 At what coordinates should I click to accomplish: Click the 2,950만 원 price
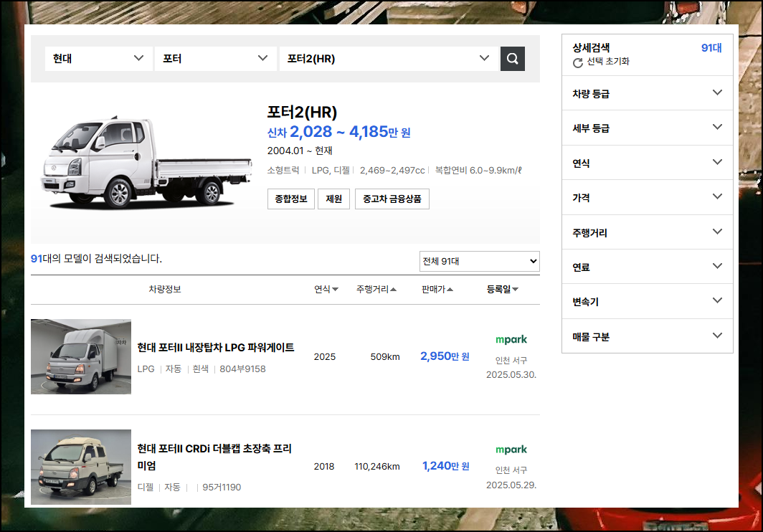pos(445,356)
